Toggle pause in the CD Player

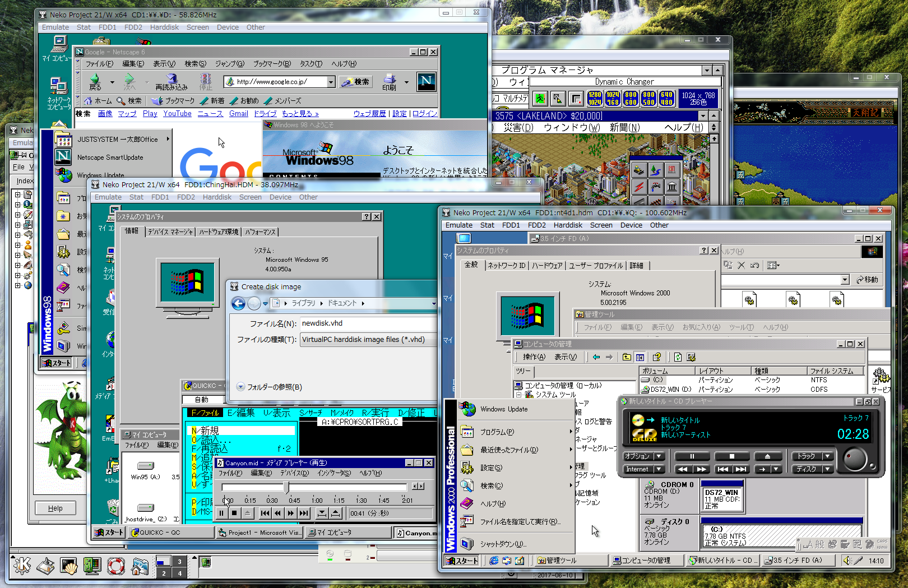692,456
